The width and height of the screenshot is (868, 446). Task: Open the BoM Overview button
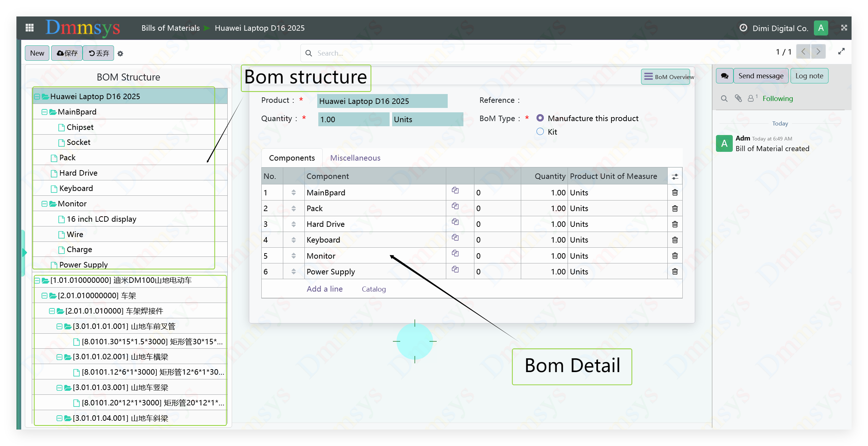[x=666, y=77]
